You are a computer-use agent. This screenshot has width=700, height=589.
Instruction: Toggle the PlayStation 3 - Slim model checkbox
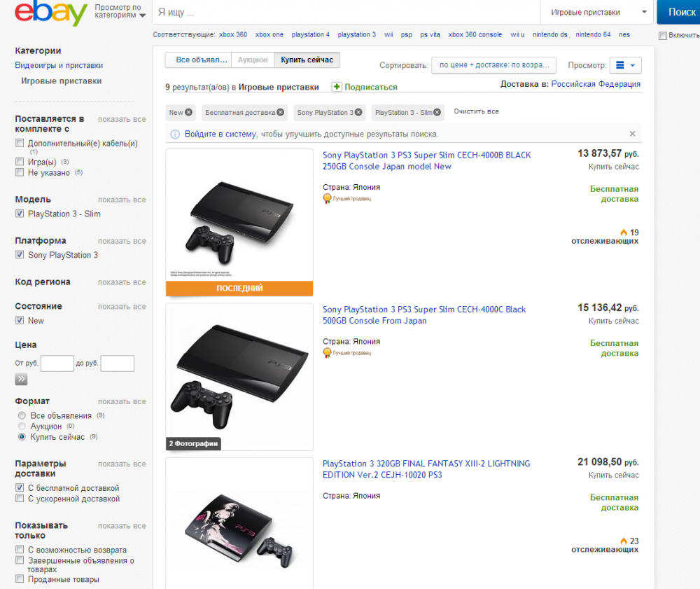20,214
